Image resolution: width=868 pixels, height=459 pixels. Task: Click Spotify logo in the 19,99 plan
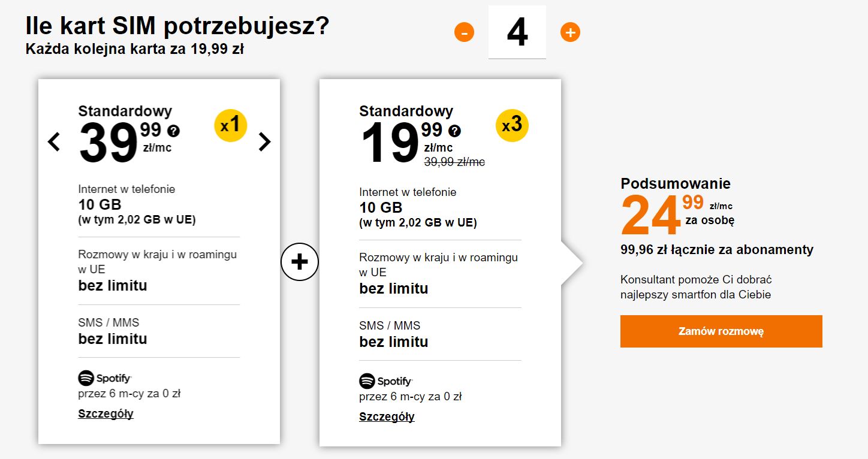pyautogui.click(x=385, y=381)
